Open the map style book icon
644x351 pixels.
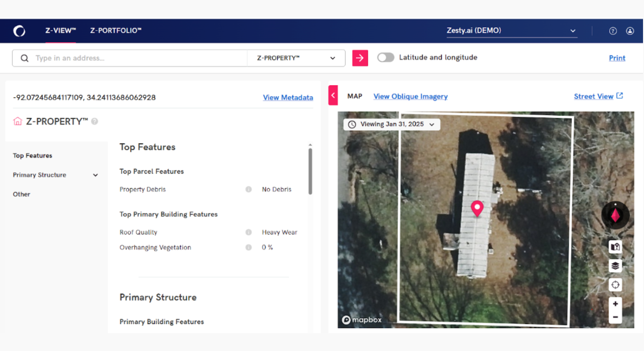pos(616,247)
